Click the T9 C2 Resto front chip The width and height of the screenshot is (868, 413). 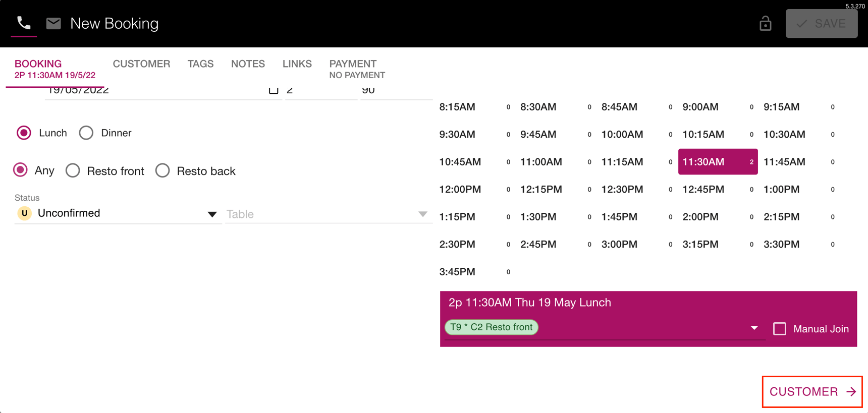pos(491,327)
